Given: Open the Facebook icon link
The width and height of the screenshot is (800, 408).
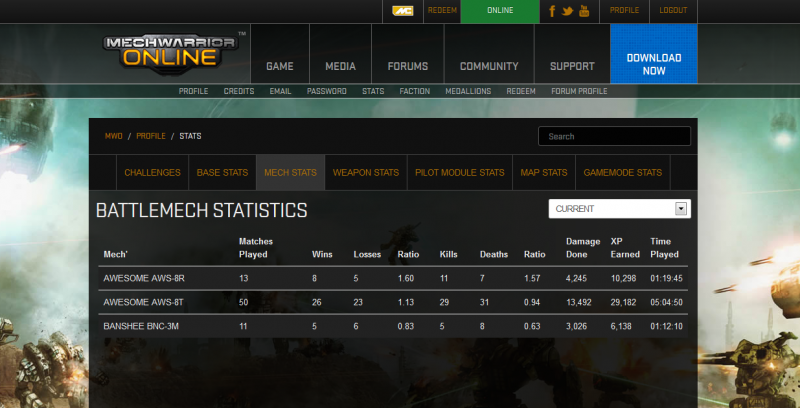Looking at the screenshot, I should click(552, 11).
